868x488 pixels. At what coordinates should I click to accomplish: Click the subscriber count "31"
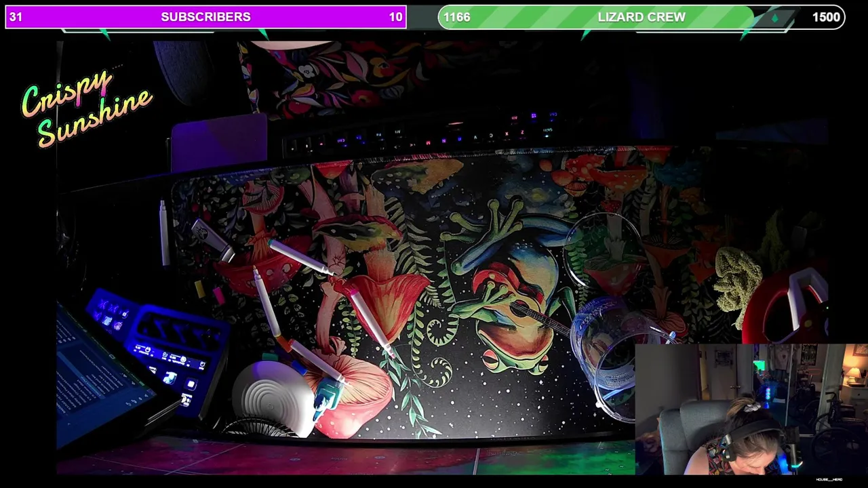click(x=16, y=17)
